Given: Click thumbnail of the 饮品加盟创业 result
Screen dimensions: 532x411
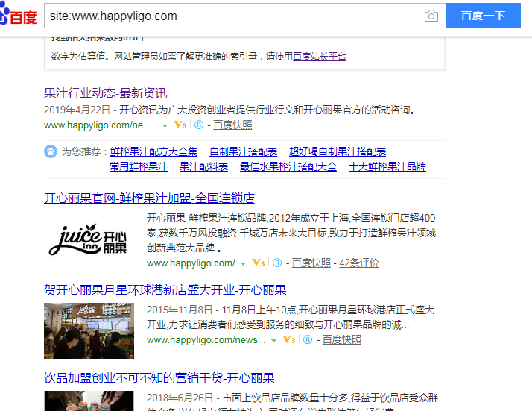Looking at the screenshot, I should click(x=89, y=401).
